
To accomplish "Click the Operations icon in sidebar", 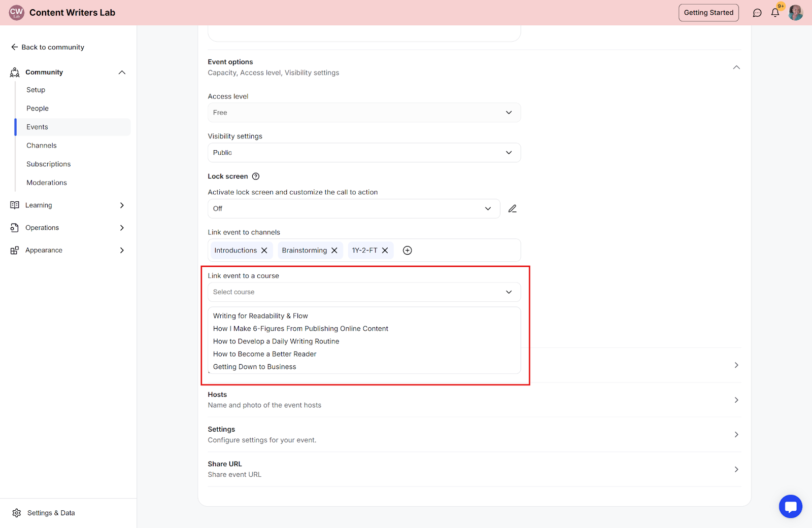I will [x=15, y=228].
